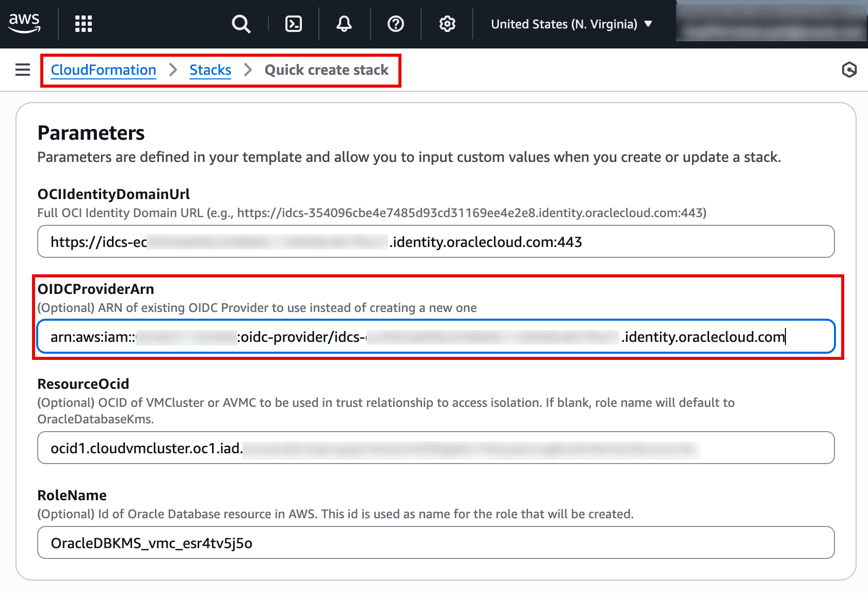This screenshot has height=593, width=868.
Task: Click the Parameters section heading
Action: pos(91,133)
